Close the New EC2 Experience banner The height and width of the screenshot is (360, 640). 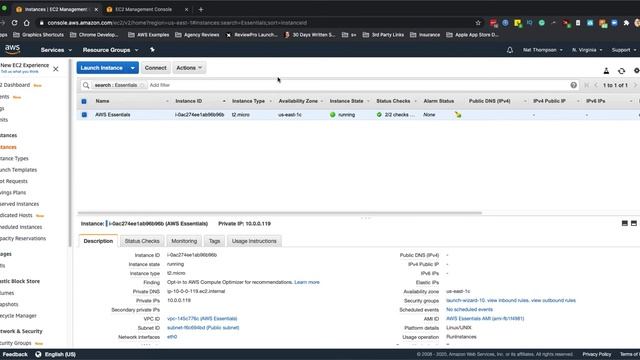pyautogui.click(x=56, y=69)
